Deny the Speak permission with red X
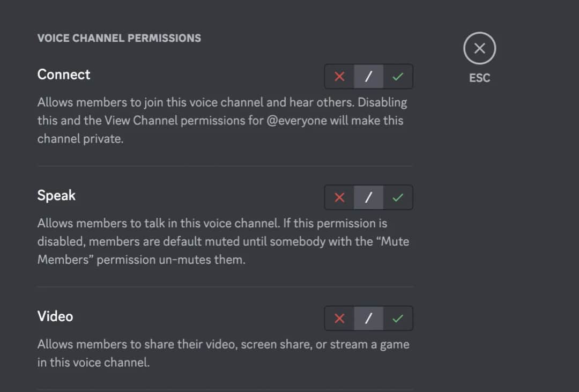 click(339, 197)
